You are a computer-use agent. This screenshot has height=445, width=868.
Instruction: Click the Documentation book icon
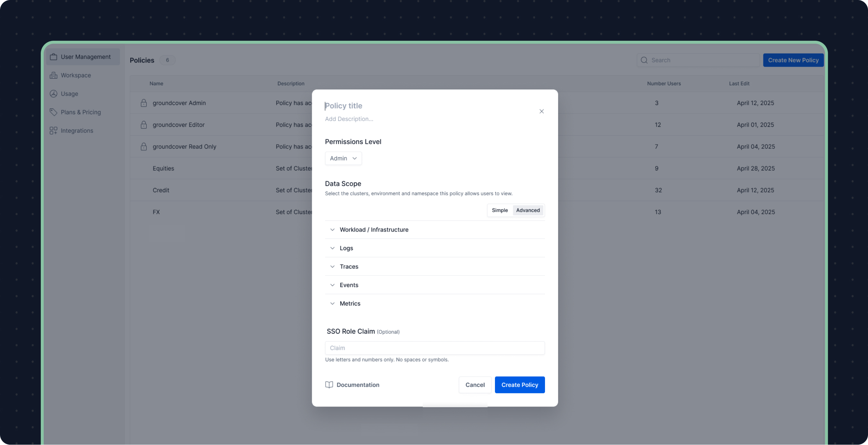[329, 385]
